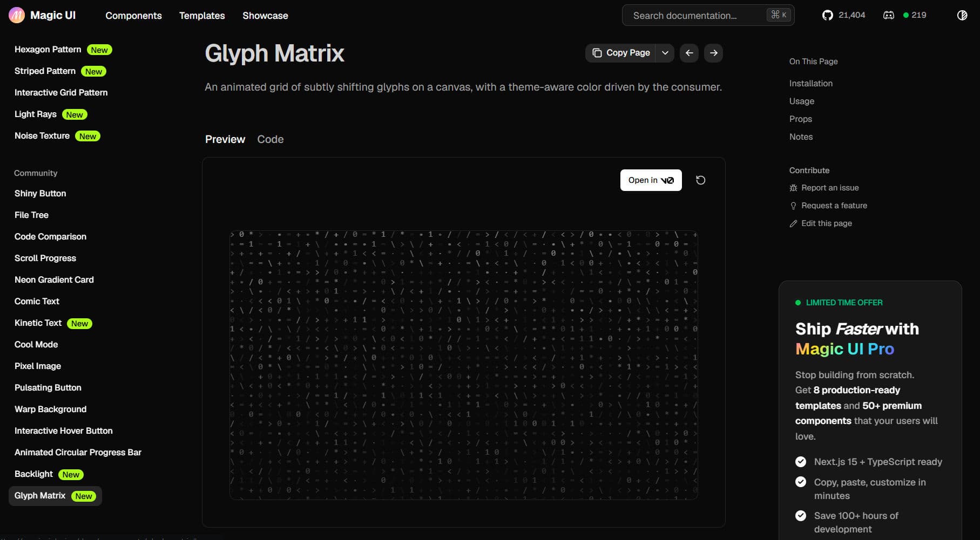Click the Copy Page clipboard icon
980x540 pixels.
point(597,53)
